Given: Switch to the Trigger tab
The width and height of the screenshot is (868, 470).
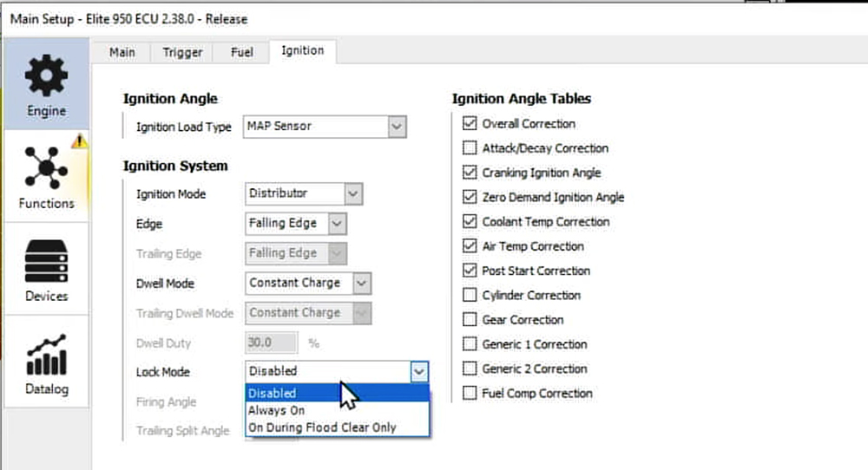Looking at the screenshot, I should point(182,53).
